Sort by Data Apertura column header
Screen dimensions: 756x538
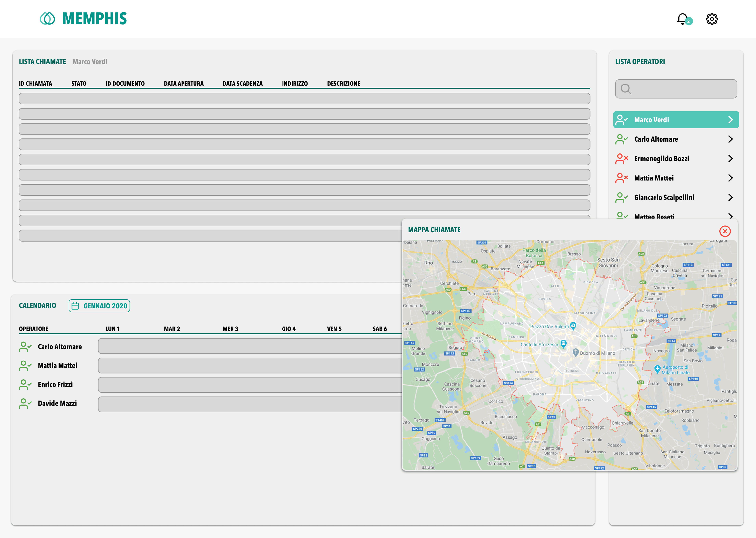point(184,84)
